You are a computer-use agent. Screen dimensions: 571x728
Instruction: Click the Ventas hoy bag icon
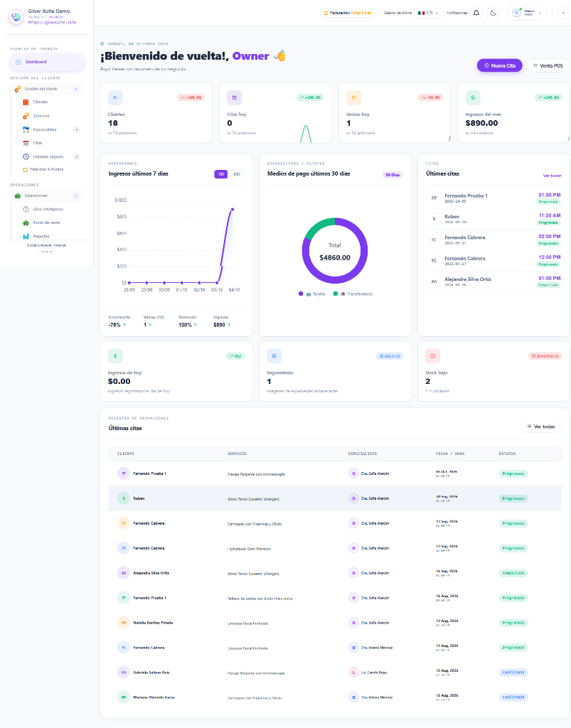[353, 97]
